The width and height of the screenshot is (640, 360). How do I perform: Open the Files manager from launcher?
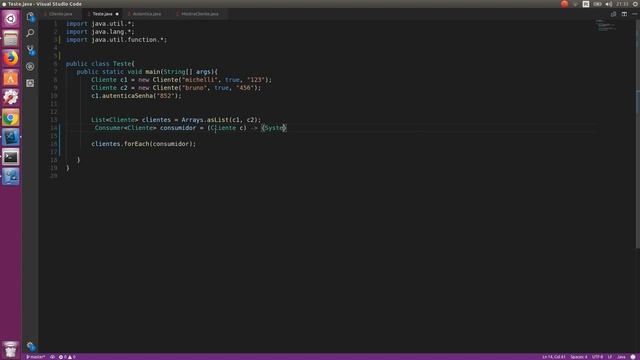point(11,39)
